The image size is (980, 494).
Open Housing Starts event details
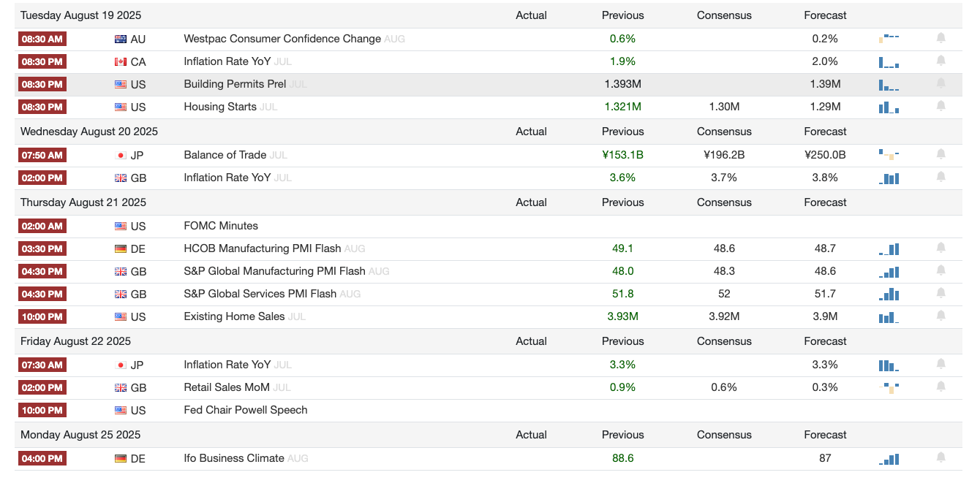point(220,107)
